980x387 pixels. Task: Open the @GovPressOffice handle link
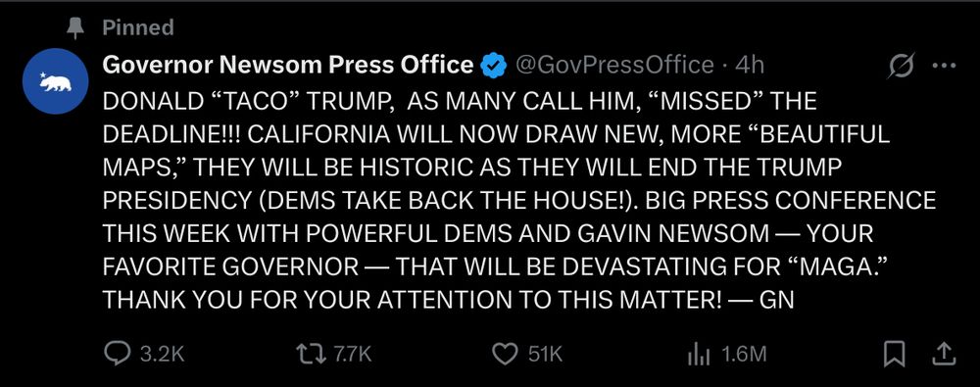tap(613, 65)
